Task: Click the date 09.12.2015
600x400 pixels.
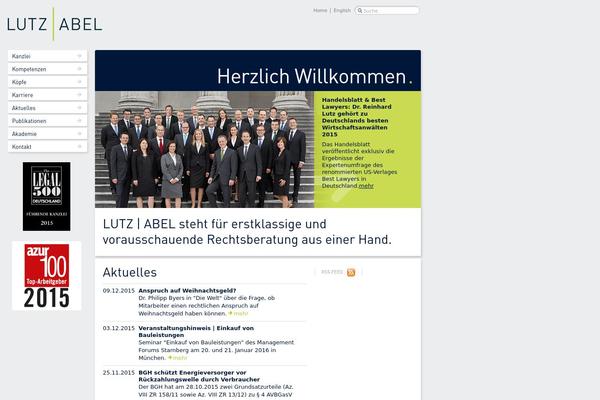Action: [119, 291]
